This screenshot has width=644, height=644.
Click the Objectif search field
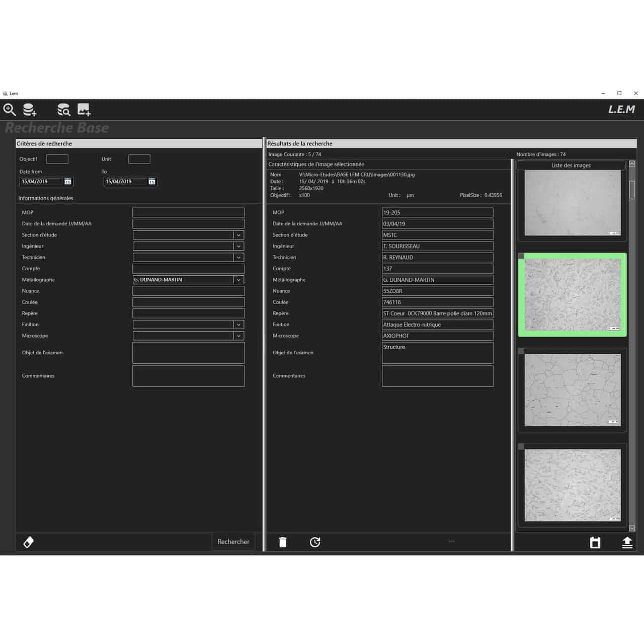tap(57, 159)
